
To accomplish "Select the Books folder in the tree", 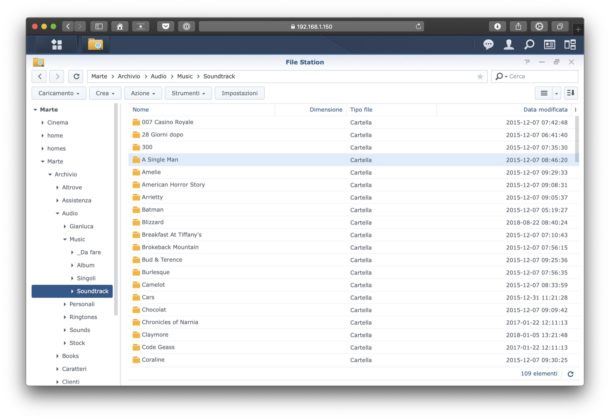I will [70, 356].
